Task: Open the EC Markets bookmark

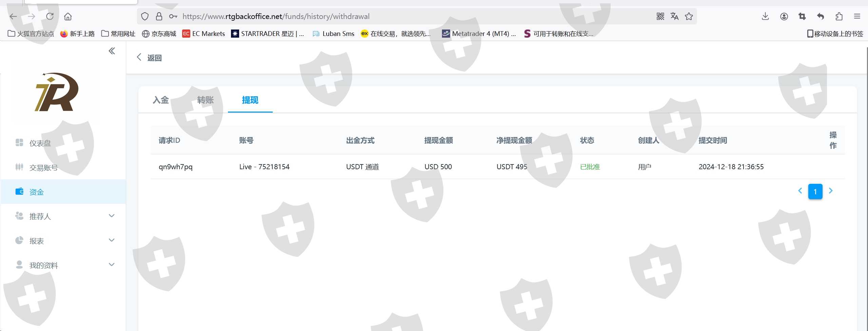Action: point(204,34)
